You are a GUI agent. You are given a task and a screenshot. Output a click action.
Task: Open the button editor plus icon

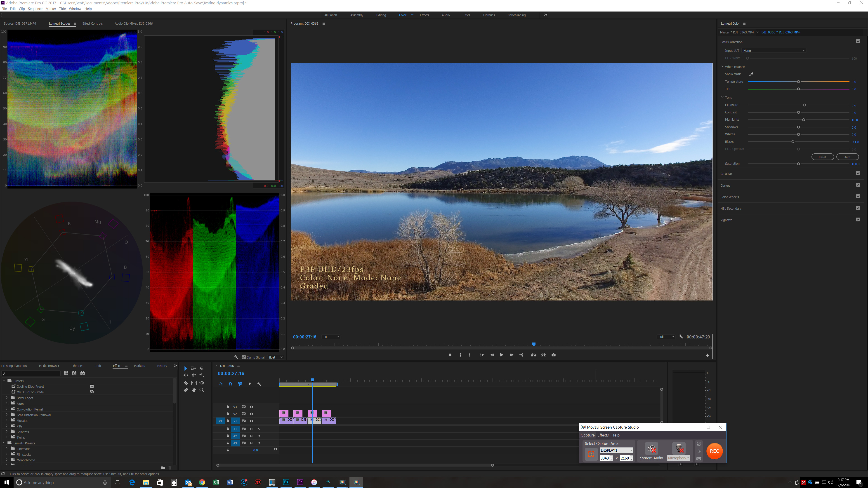point(707,355)
